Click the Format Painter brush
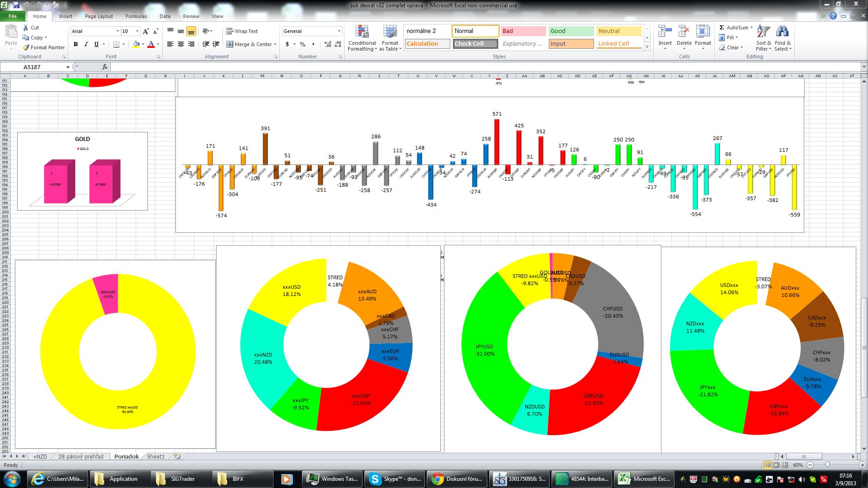The width and height of the screenshot is (868, 488). 26,47
